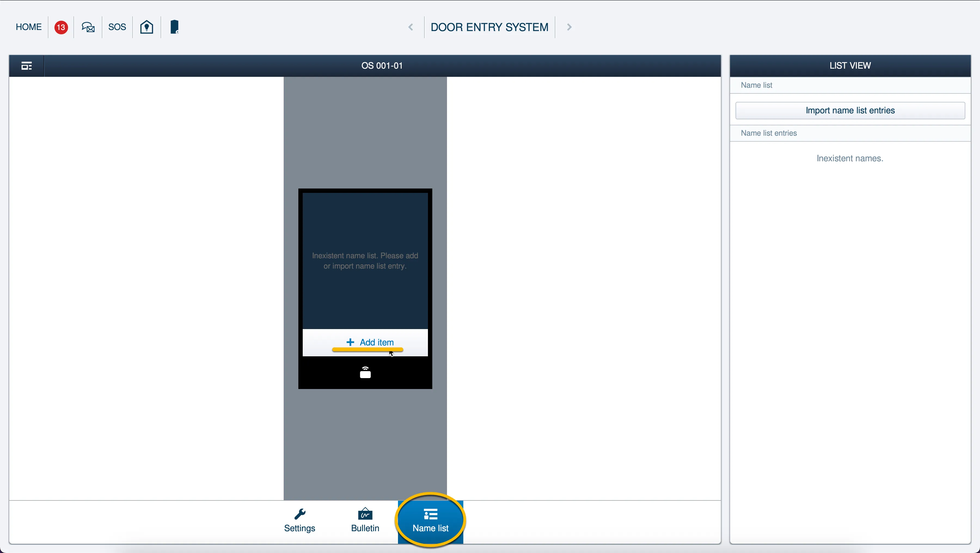Toggle the device list panel icon
Image resolution: width=980 pixels, height=553 pixels.
(27, 66)
